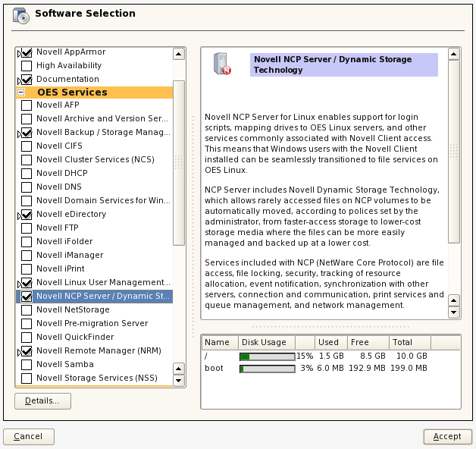Enable the Novell CIFS checkbox
This screenshot has width=476, height=449.
click(27, 146)
